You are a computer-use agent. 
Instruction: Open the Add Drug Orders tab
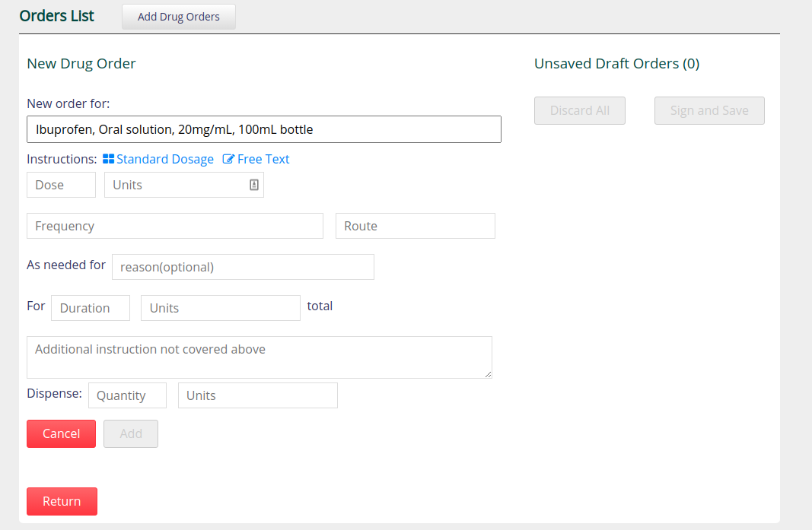179,17
